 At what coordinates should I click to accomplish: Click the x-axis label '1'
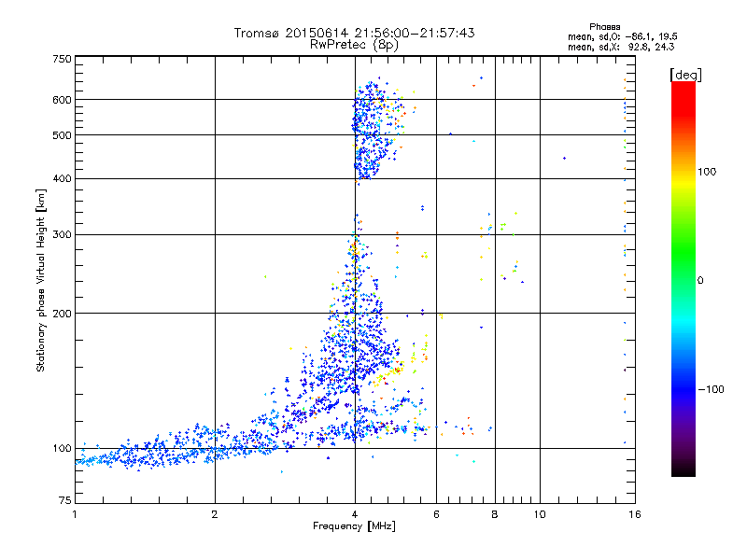pos(75,514)
